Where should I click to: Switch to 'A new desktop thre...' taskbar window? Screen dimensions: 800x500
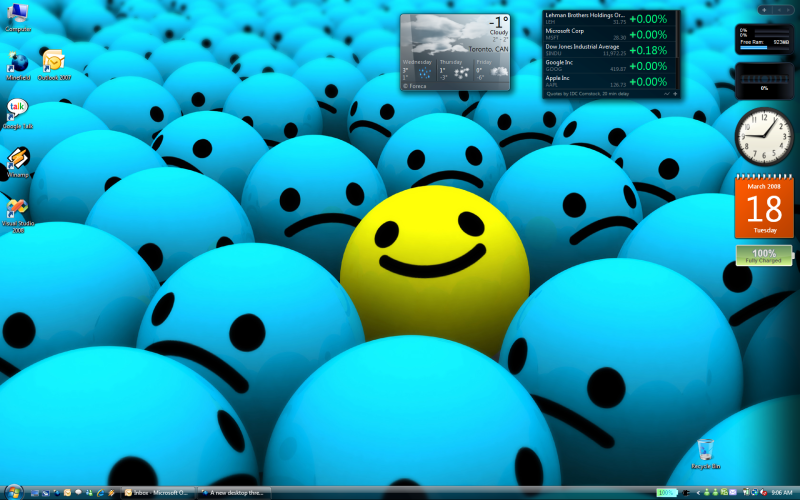(235, 493)
